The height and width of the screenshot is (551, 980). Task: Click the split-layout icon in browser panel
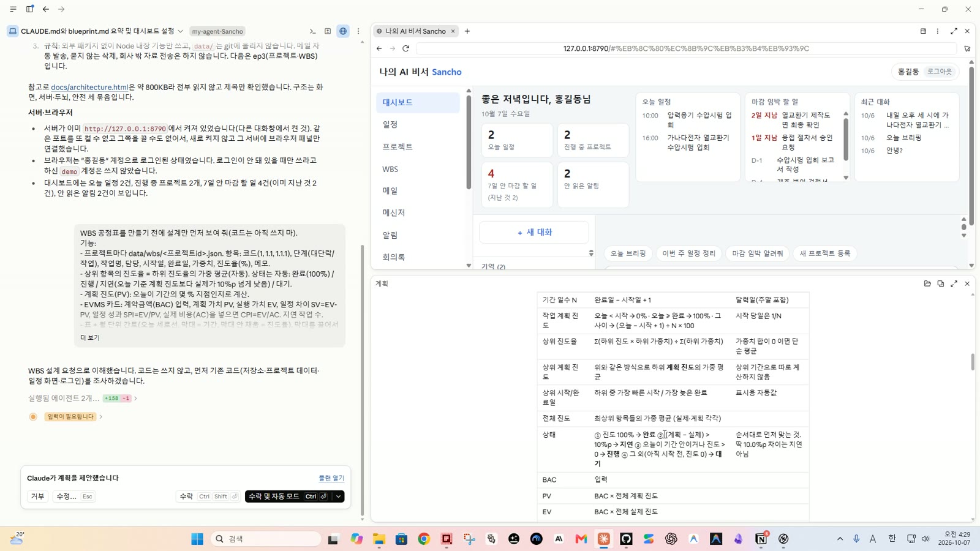923,31
